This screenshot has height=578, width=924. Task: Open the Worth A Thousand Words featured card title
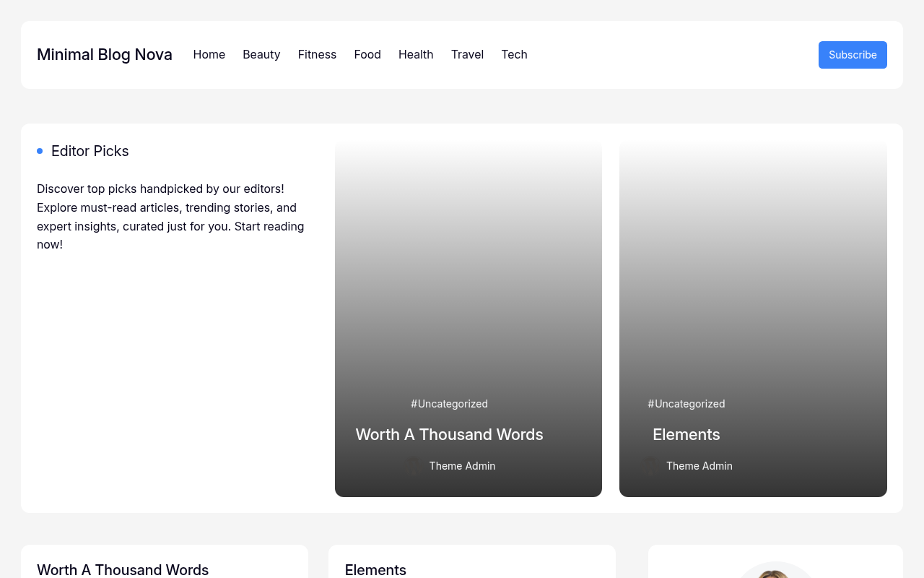coord(449,434)
